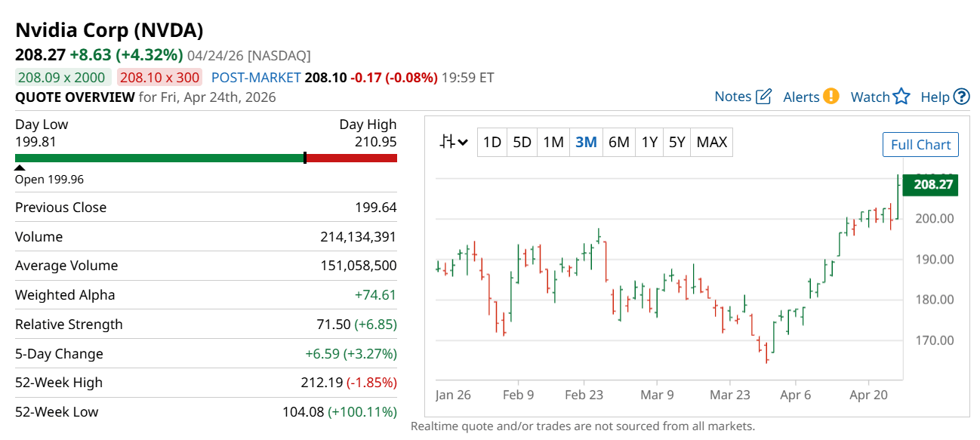Click the Watch star icon
This screenshot has height=440, width=980.
pos(901,97)
